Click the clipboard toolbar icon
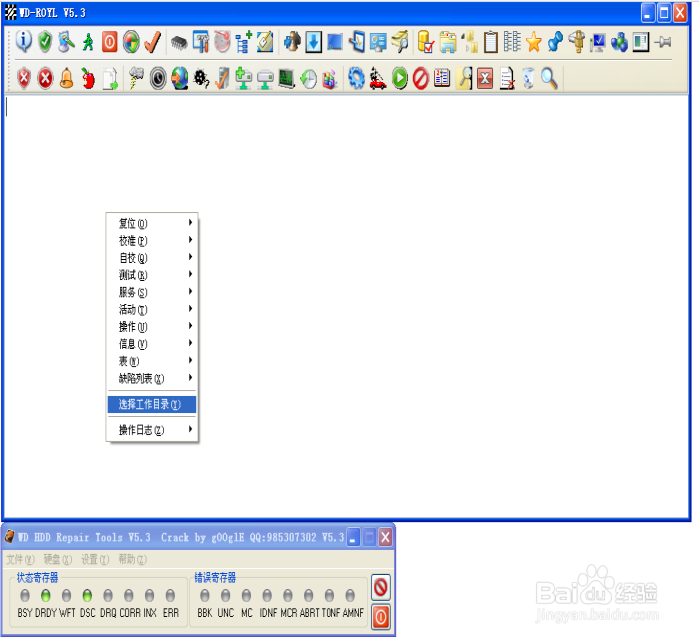699x639 pixels. click(x=490, y=42)
